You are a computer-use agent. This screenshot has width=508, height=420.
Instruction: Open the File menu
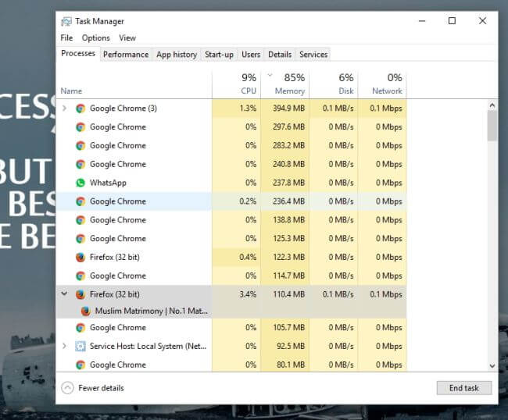pos(66,37)
